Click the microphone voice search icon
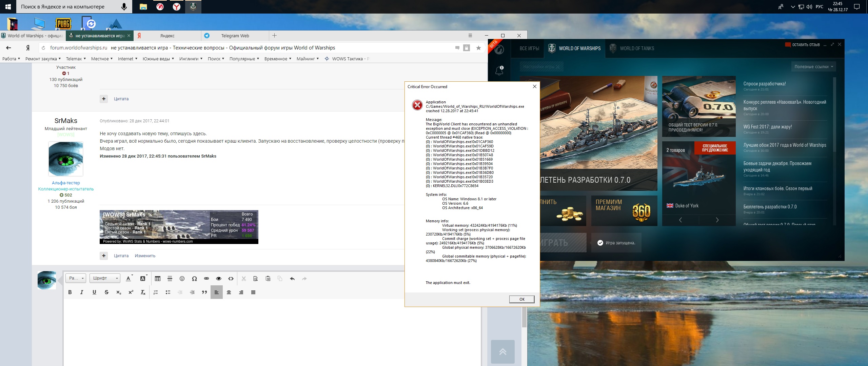The width and height of the screenshot is (868, 366). coord(124,7)
